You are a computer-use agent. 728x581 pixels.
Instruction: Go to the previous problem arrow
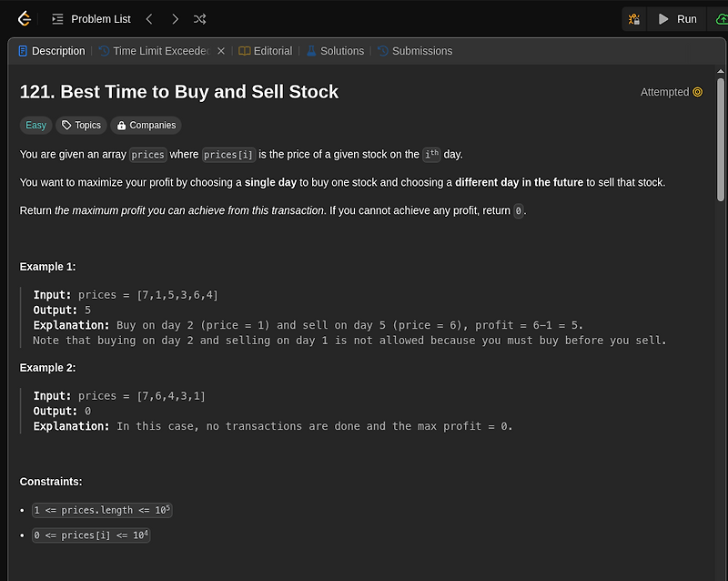pos(149,19)
